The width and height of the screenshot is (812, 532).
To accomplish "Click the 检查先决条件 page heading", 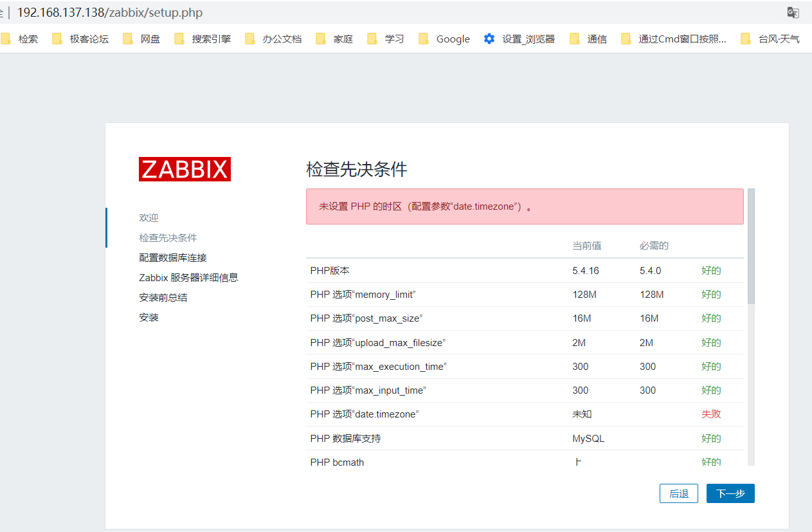I will click(357, 170).
